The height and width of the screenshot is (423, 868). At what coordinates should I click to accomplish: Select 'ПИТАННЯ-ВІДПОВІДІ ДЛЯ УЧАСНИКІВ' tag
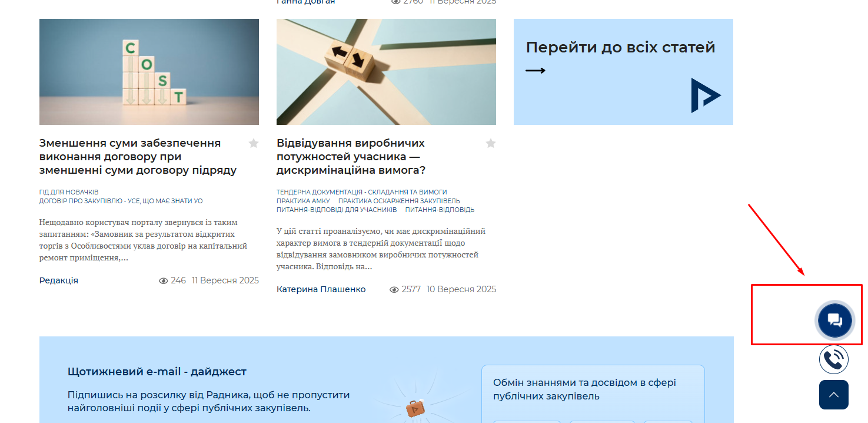point(337,210)
